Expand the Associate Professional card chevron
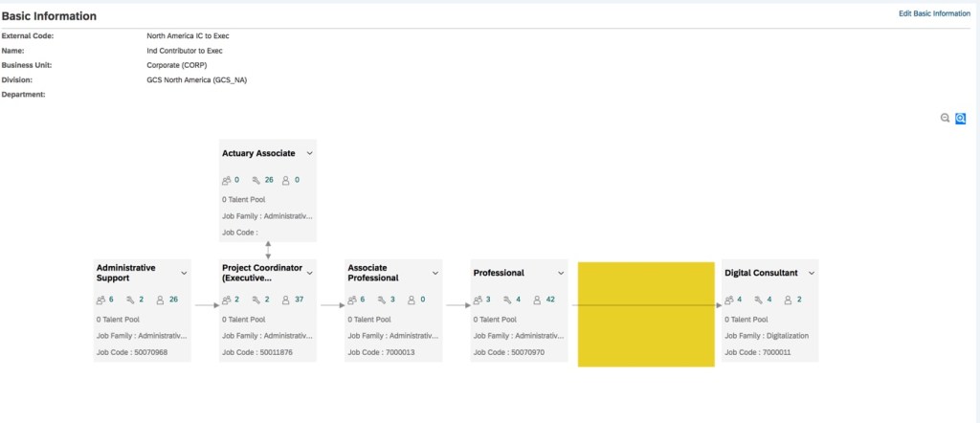Viewport: 980px width, 423px height. click(435, 273)
